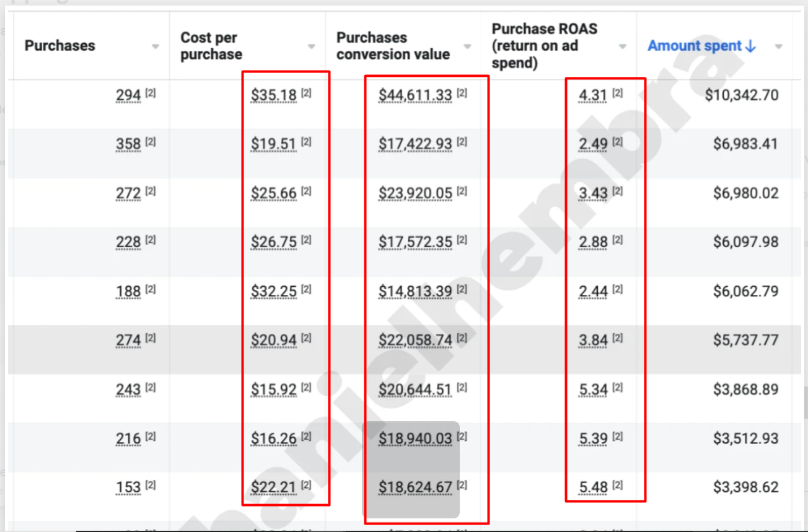Click the footnote marker beside 5.48 ROAS
This screenshot has height=532, width=808.
[x=617, y=486]
